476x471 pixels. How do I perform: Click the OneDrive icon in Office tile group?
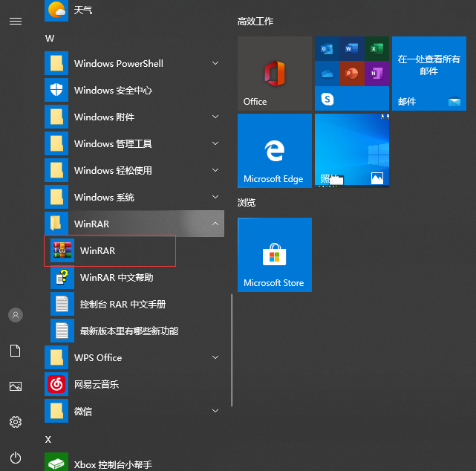coord(327,74)
